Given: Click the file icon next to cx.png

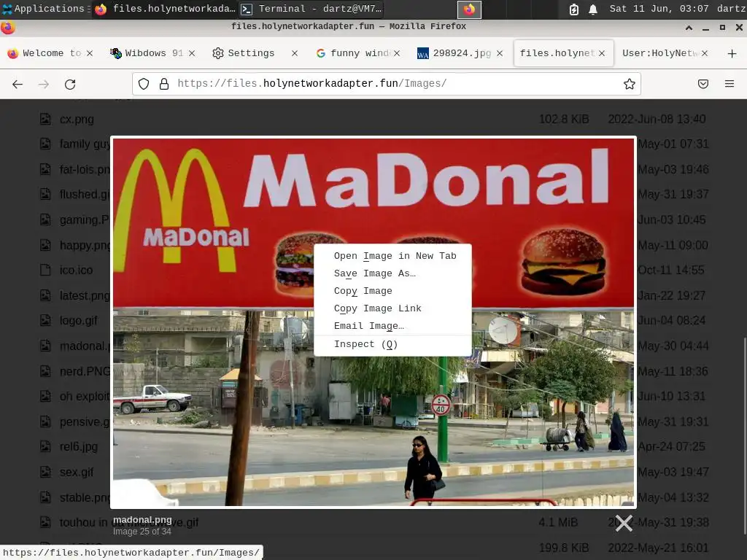Looking at the screenshot, I should 45,119.
